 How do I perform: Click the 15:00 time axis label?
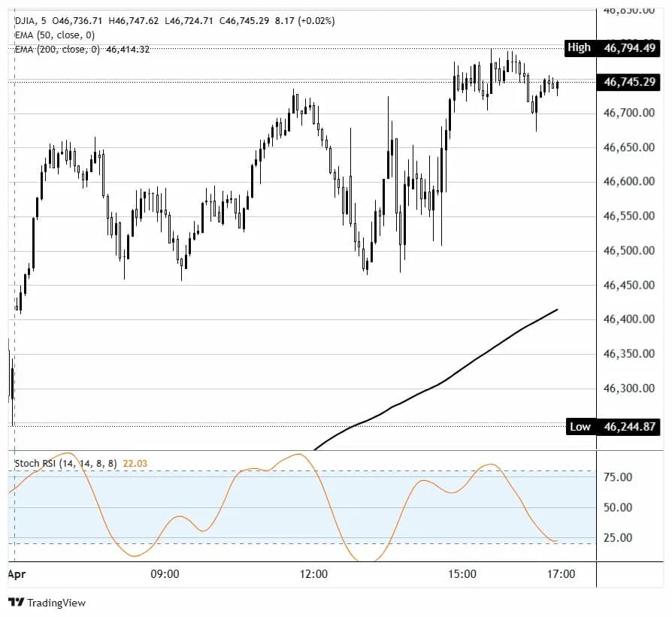pos(462,574)
